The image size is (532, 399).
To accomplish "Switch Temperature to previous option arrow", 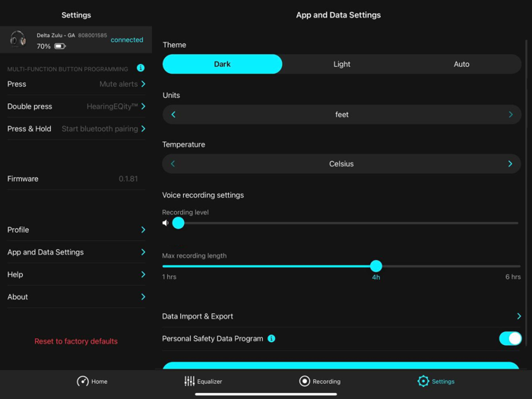I will (173, 164).
